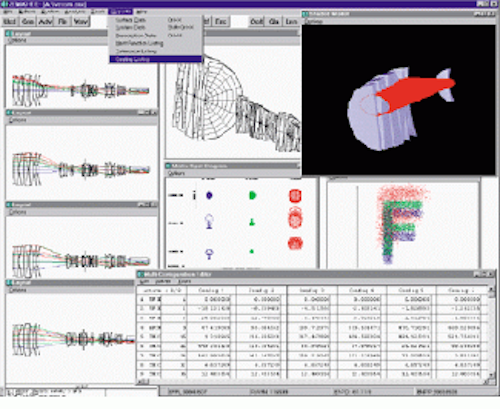
Task: Select the highlighted Coating Listing menu entry
Action: (156, 59)
